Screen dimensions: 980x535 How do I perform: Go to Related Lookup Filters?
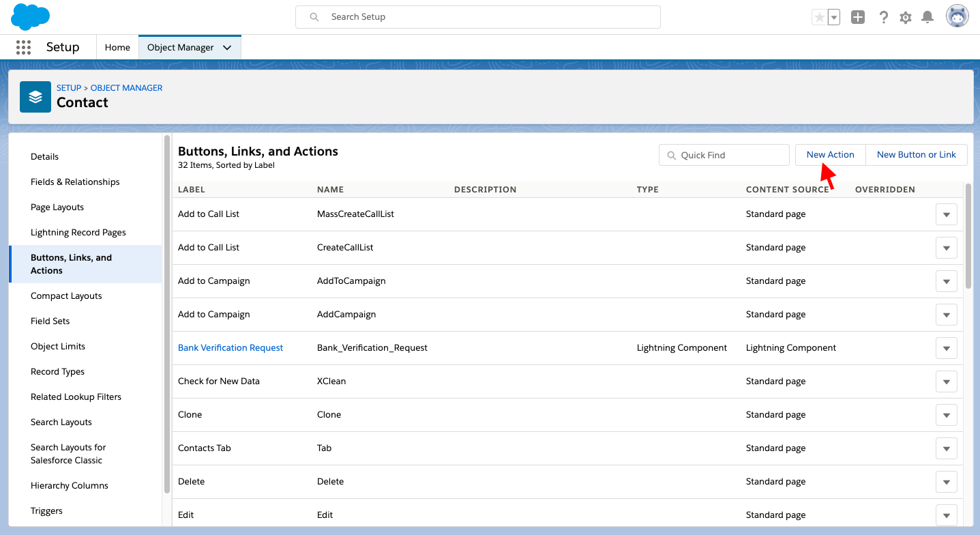point(76,397)
